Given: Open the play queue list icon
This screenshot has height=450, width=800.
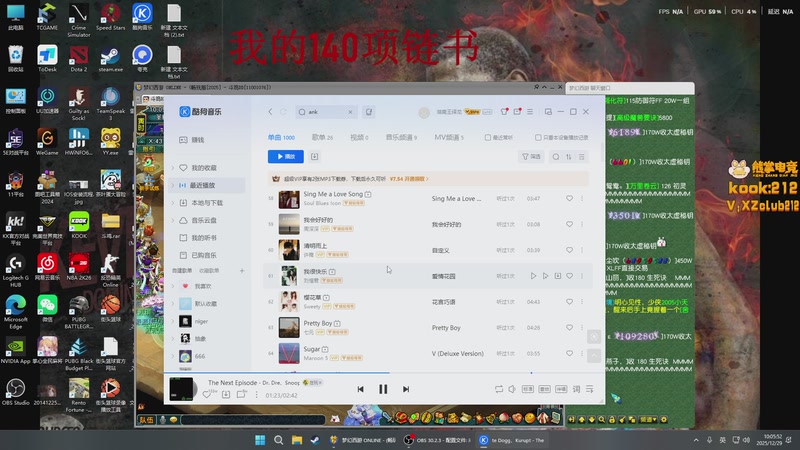Looking at the screenshot, I should tap(590, 389).
